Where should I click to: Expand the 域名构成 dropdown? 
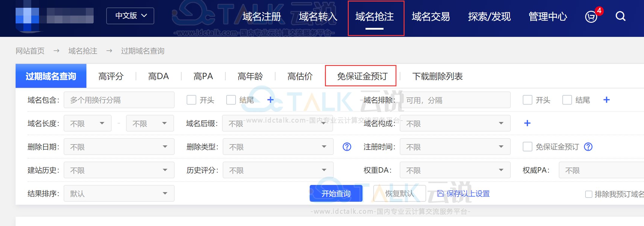(x=455, y=123)
